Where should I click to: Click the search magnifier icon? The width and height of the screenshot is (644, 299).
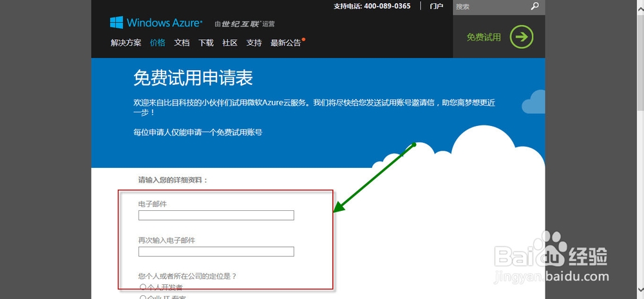point(535,6)
